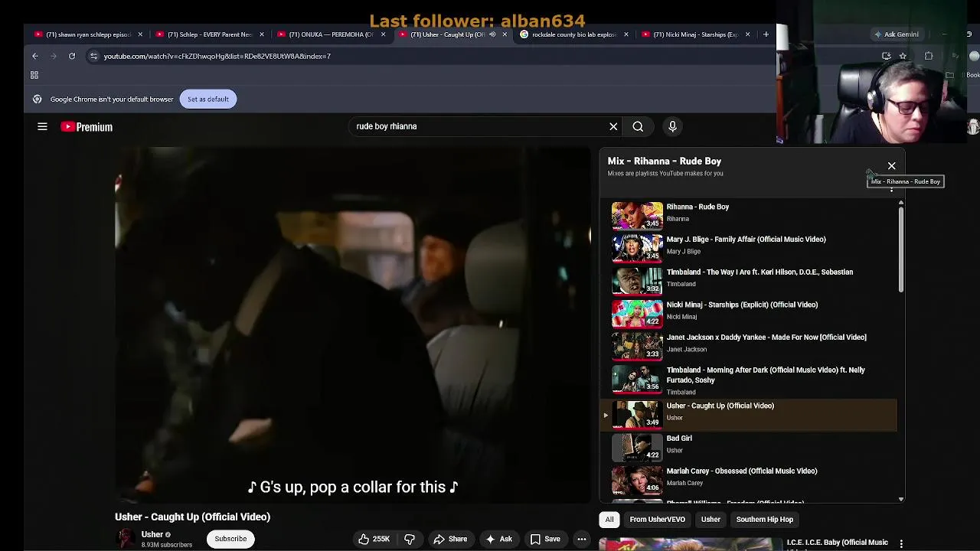This screenshot has width=980, height=551.
Task: Open the Usher channel name link
Action: click(152, 534)
